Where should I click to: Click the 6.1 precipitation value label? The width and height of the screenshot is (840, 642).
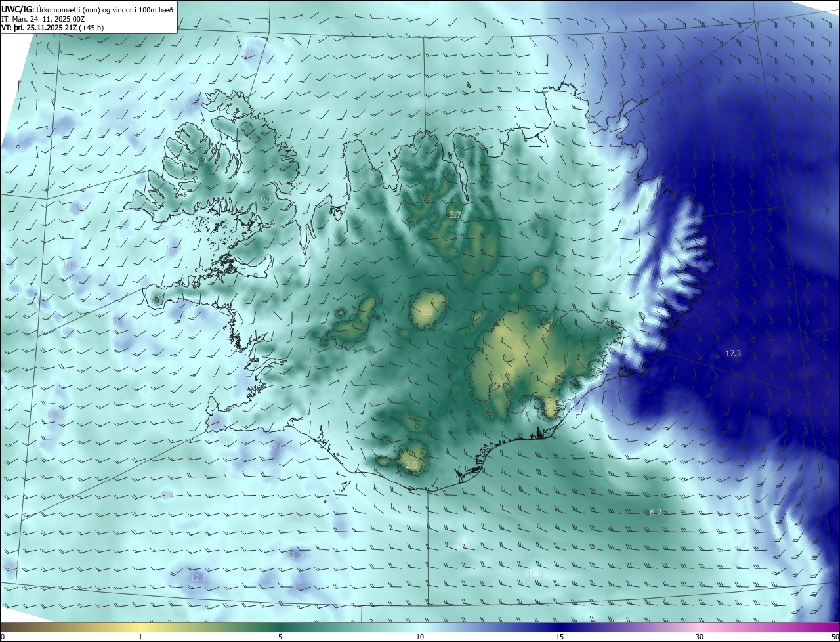click(x=266, y=198)
